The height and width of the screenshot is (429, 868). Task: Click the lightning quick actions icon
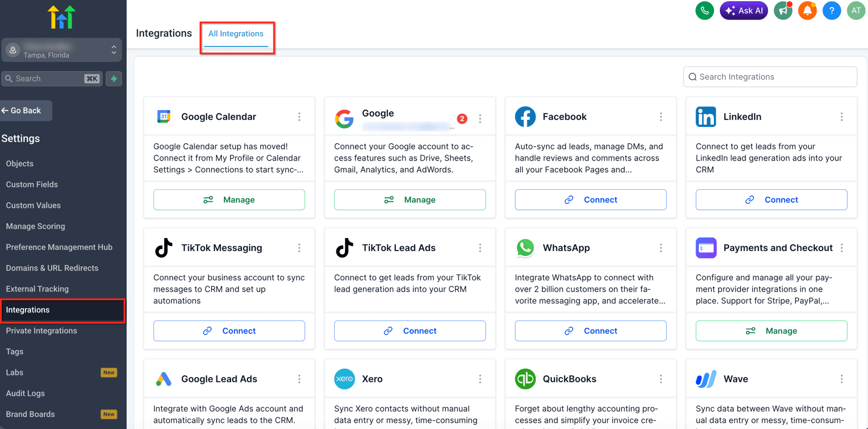tap(114, 79)
